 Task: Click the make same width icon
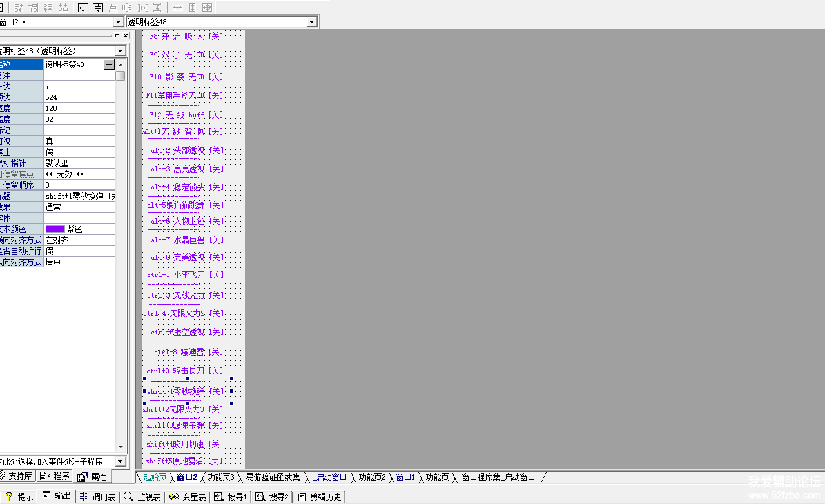tap(177, 8)
